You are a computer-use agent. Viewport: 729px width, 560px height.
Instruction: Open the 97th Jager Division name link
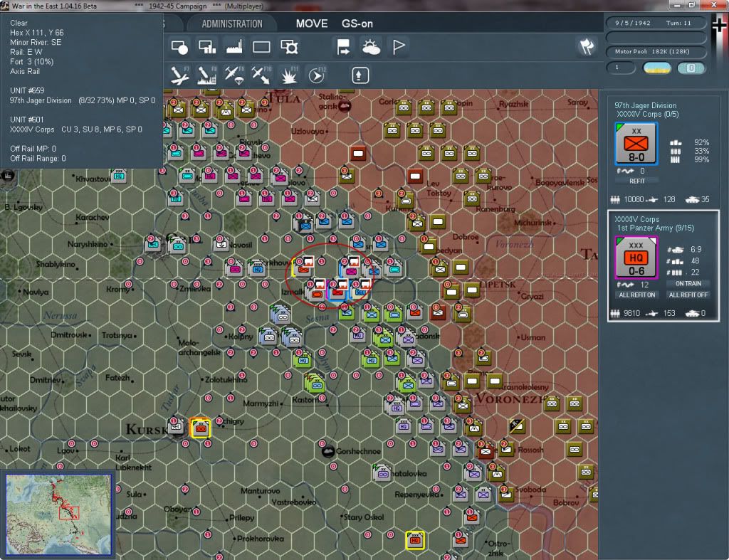[x=645, y=105]
